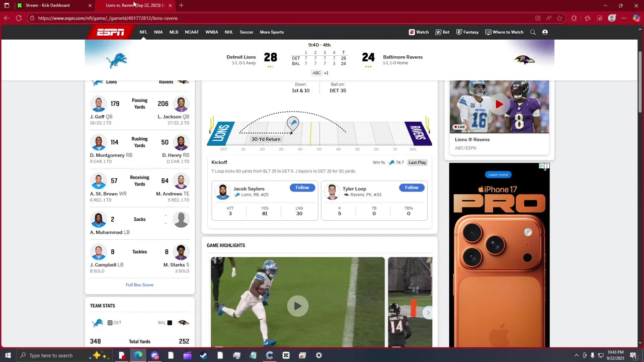
Task: Show hidden system tray icons chevron
Action: coord(577,355)
